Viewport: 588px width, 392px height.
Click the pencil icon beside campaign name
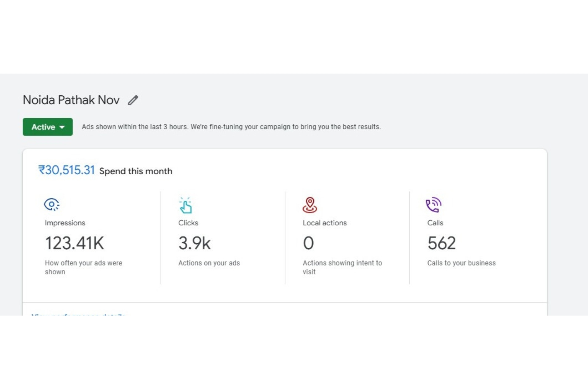tap(133, 100)
